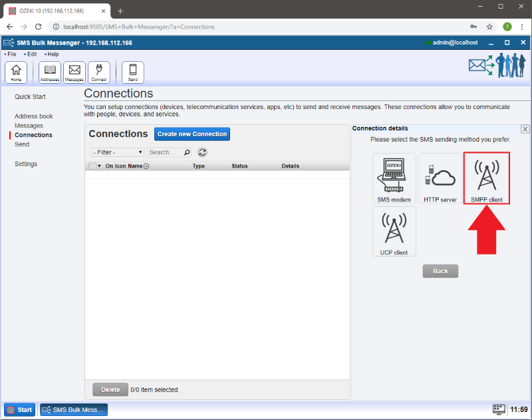Screen dimensions: 532x420
Task: Expand the arrow beside select-all checkbox
Action: (x=100, y=166)
